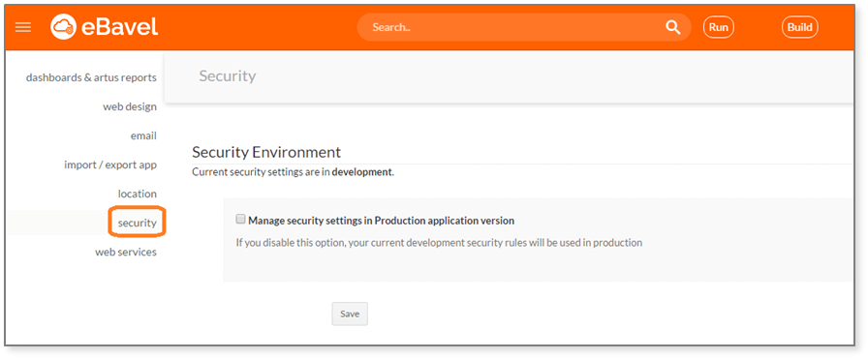Click the Security Environment section heading
Image resolution: width=868 pixels, height=359 pixels.
(x=266, y=152)
